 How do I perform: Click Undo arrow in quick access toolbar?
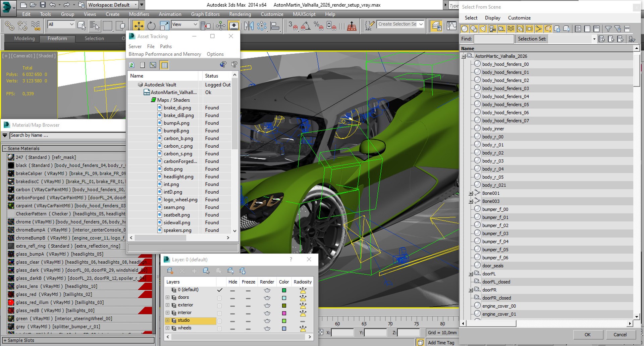52,5
